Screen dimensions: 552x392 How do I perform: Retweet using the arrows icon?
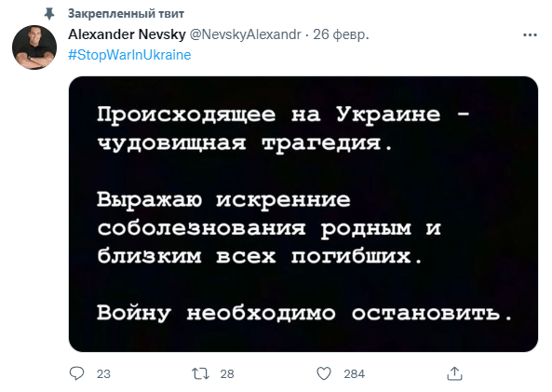[200, 373]
